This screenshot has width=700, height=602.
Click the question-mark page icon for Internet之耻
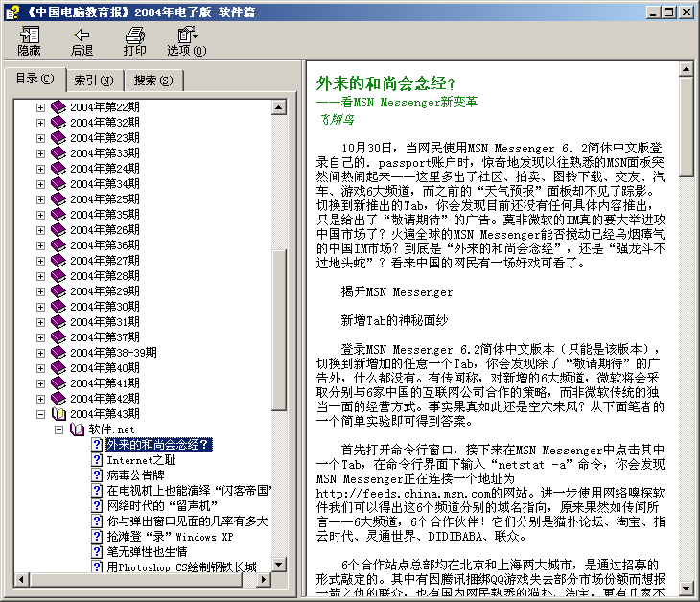(x=97, y=460)
